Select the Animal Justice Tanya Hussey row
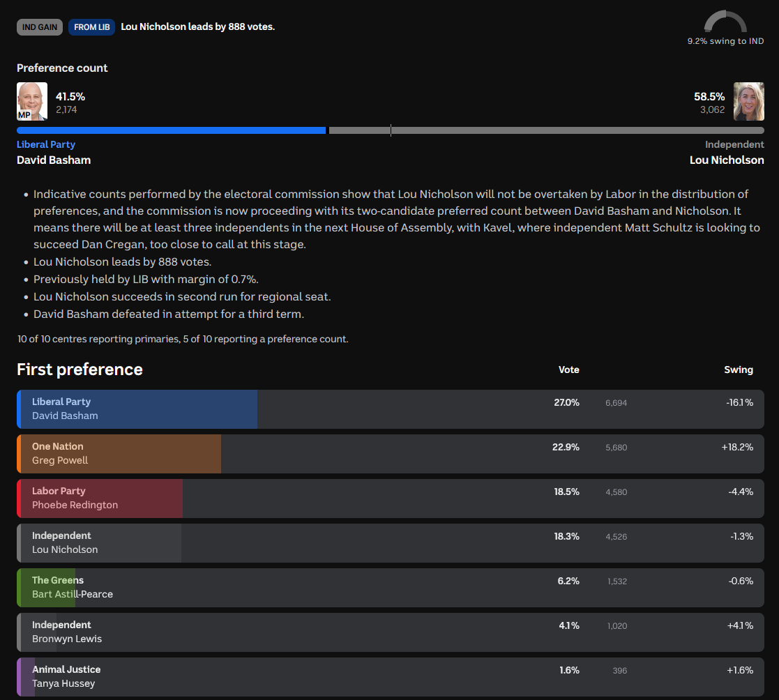 [391, 677]
